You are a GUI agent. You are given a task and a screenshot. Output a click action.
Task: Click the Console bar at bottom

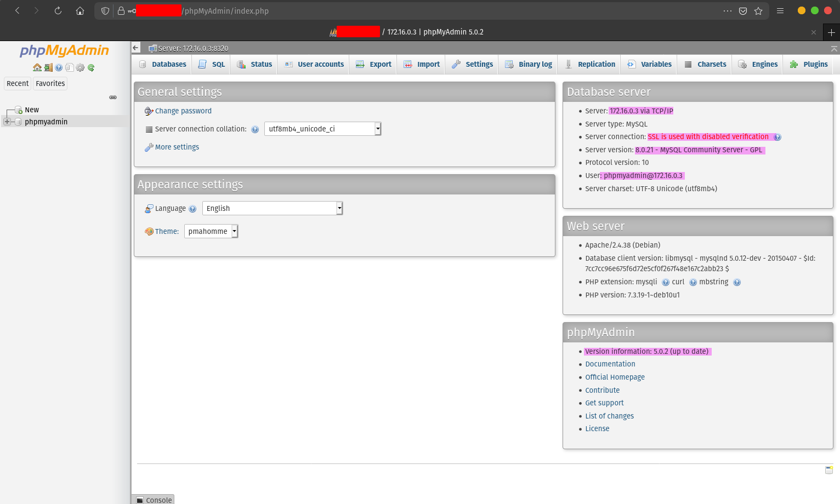[x=153, y=499]
